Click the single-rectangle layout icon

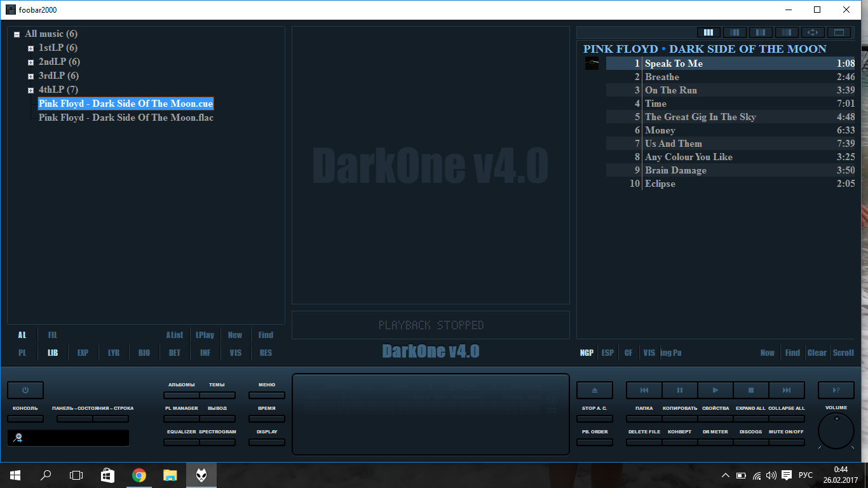[839, 32]
